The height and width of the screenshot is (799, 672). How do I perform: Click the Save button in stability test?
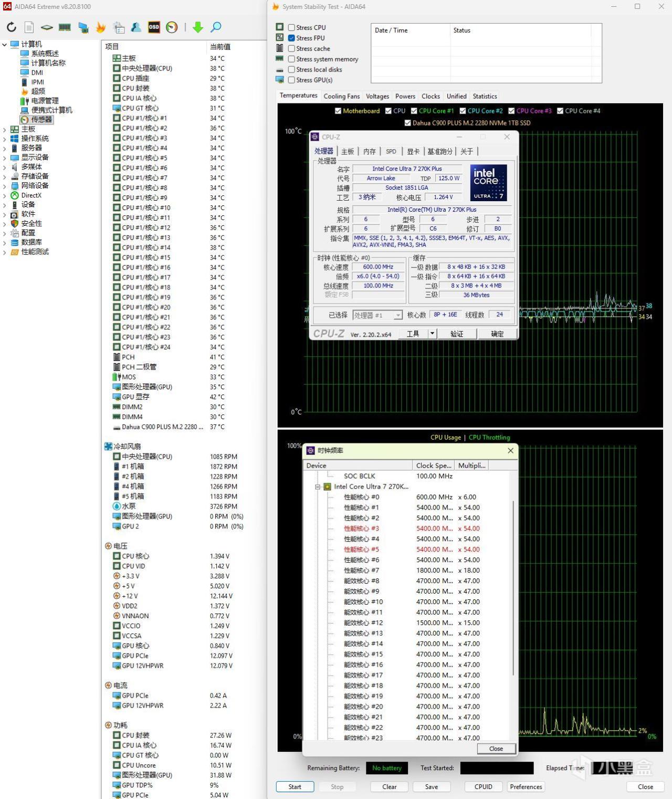click(432, 786)
